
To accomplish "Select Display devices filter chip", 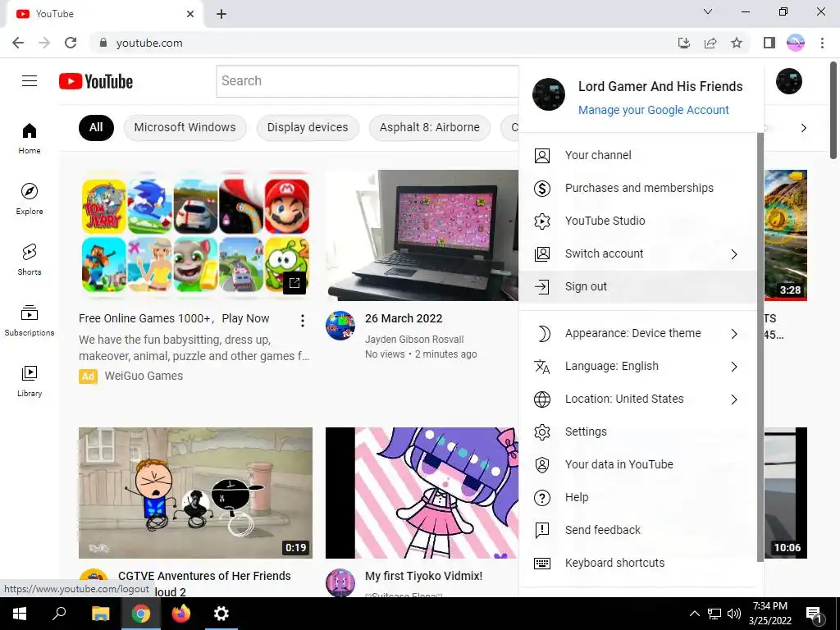I will click(x=308, y=127).
